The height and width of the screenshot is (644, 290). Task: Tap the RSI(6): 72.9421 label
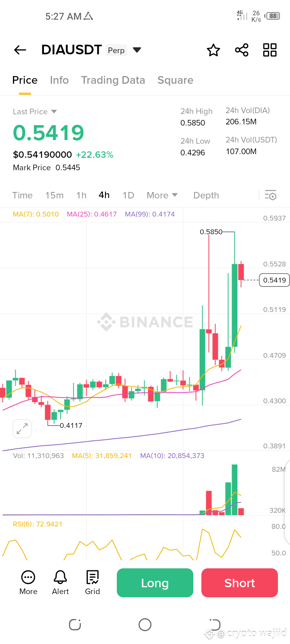(38, 524)
